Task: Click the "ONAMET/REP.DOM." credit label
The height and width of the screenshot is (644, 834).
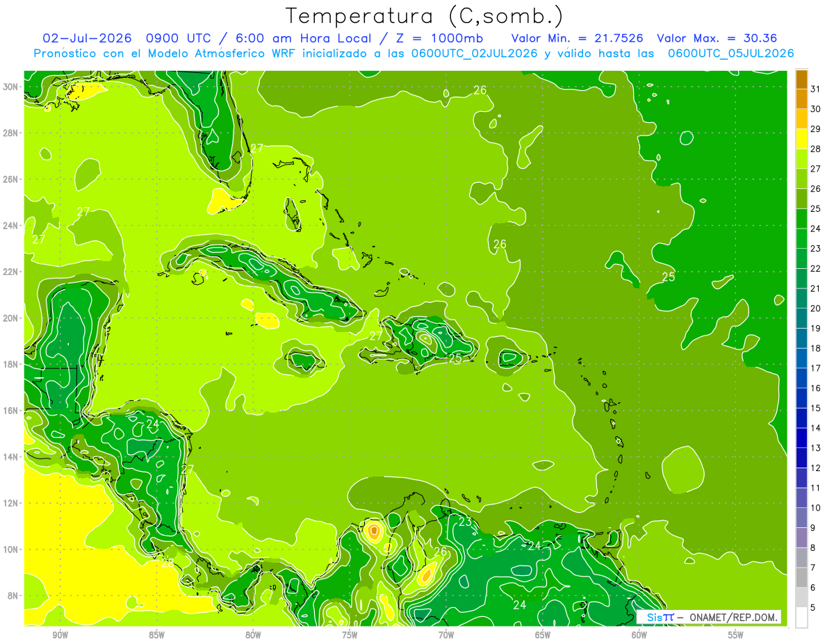Action: 735,617
